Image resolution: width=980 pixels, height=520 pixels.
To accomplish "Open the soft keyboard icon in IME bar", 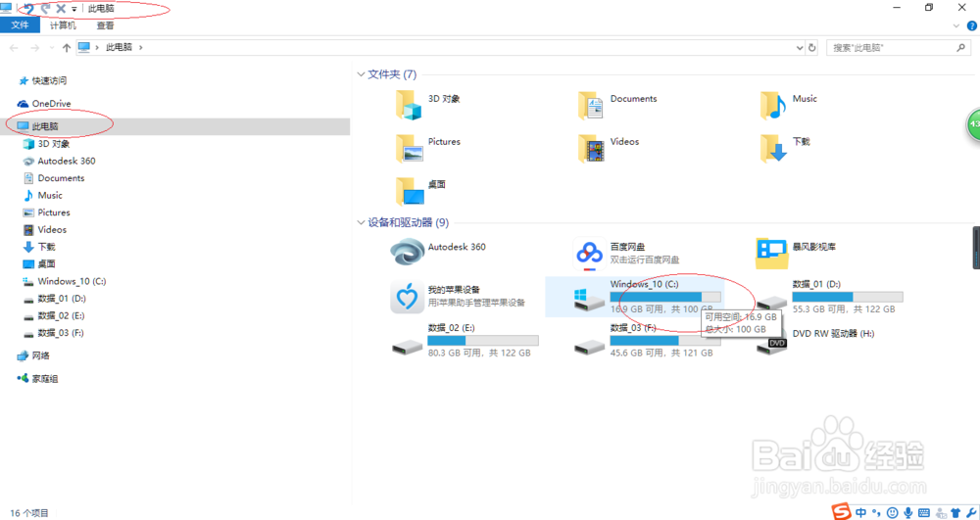I will tap(924, 512).
